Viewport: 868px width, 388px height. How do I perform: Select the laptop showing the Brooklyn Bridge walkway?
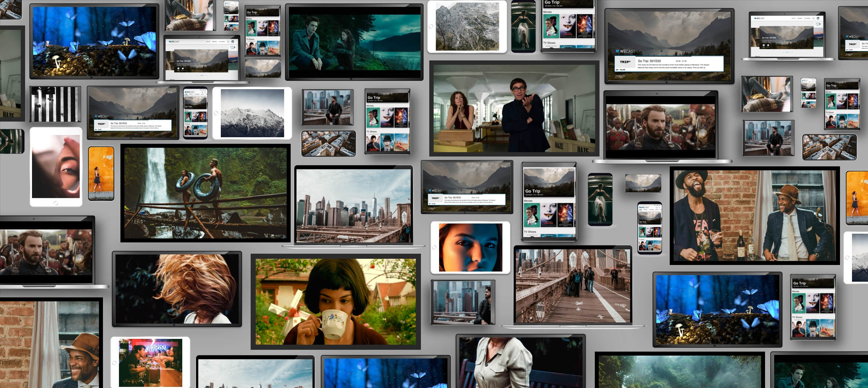(573, 286)
